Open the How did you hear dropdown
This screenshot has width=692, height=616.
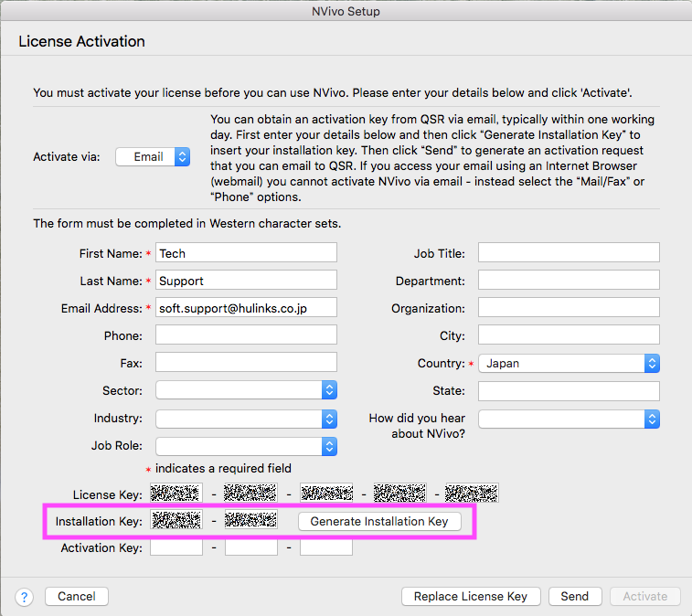tap(569, 419)
